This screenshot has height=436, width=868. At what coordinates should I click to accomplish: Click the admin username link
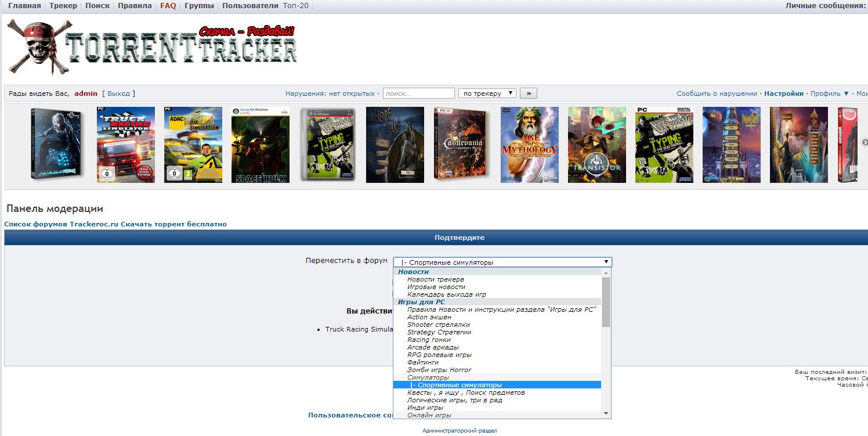(x=86, y=93)
